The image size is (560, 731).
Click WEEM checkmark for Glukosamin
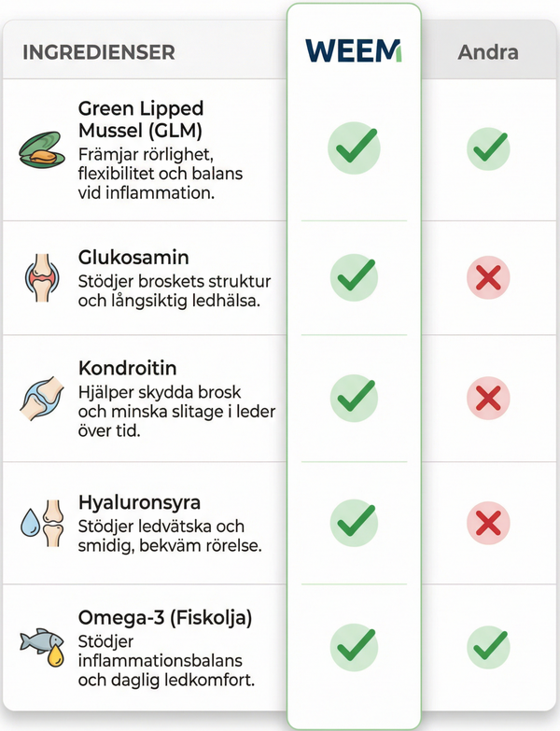click(355, 276)
